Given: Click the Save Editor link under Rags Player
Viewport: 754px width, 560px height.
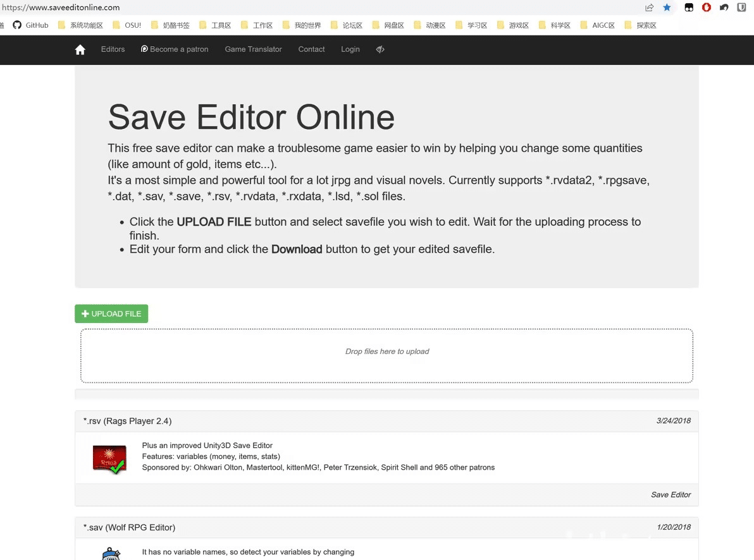Looking at the screenshot, I should coord(671,495).
